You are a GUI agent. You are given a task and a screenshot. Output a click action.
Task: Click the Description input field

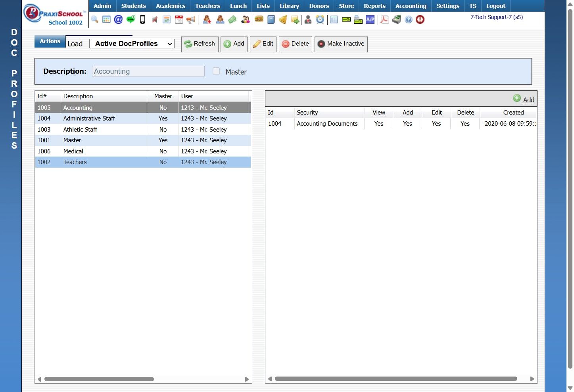point(148,71)
